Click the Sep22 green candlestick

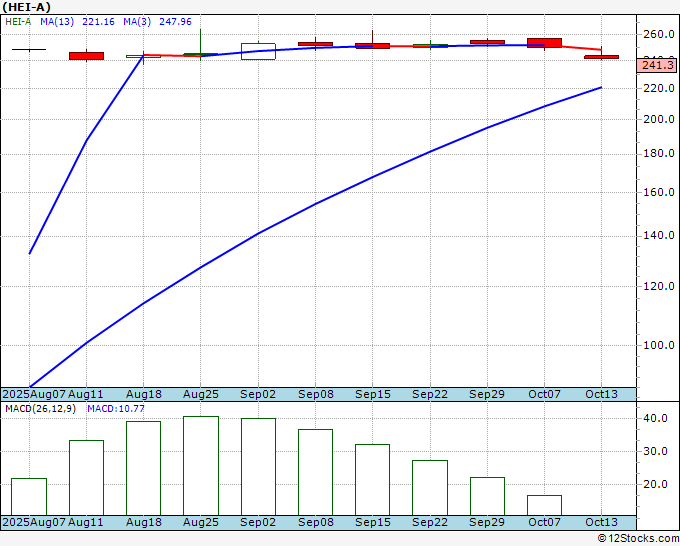pyautogui.click(x=430, y=46)
